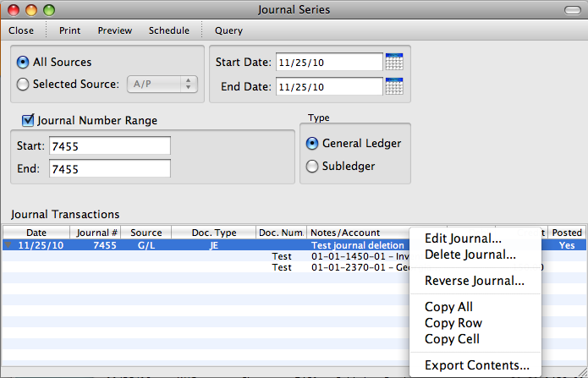This screenshot has height=378, width=588.
Task: Open the Start Date calendar picker icon
Action: 393,62
